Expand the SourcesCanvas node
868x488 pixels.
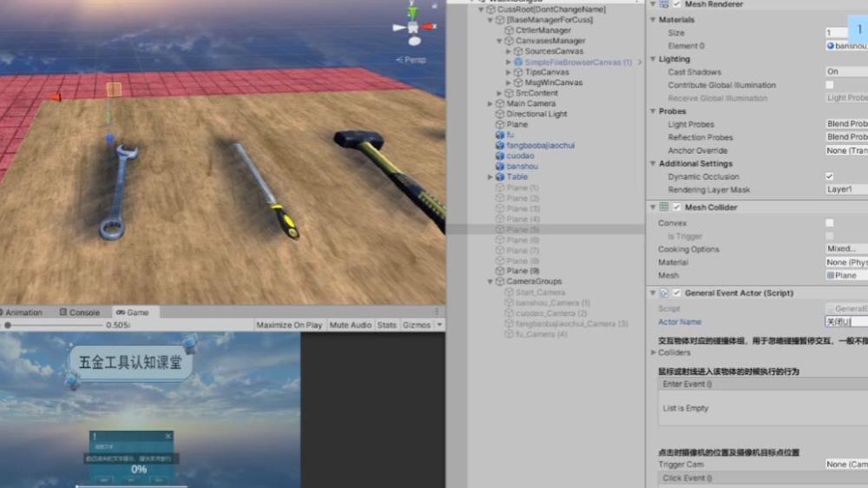click(x=509, y=51)
